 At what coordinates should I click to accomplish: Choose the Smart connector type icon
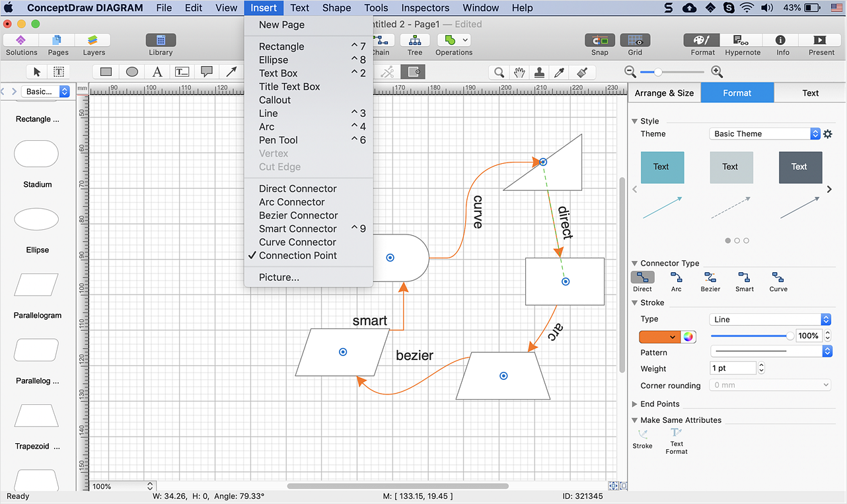coord(744,278)
